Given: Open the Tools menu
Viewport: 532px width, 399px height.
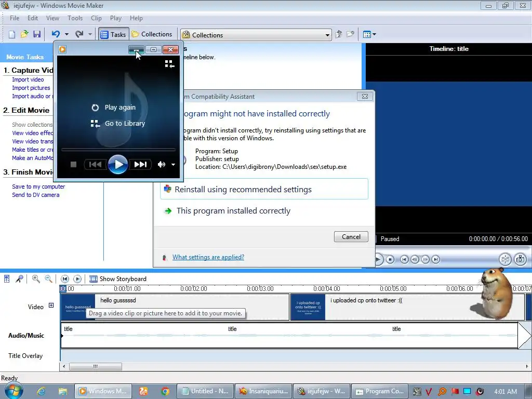Looking at the screenshot, I should [x=75, y=18].
